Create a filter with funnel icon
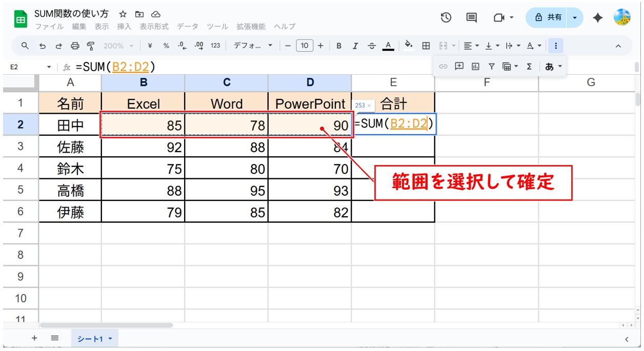The image size is (644, 351). (x=491, y=66)
